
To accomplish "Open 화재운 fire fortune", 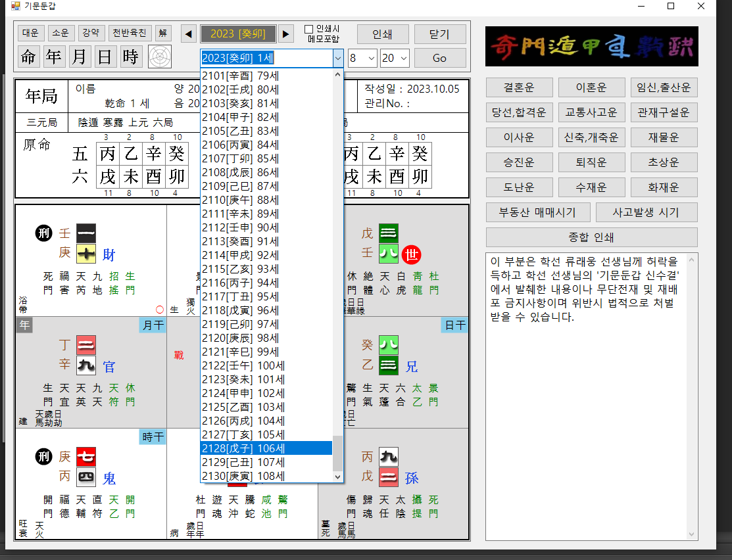I will [x=664, y=187].
